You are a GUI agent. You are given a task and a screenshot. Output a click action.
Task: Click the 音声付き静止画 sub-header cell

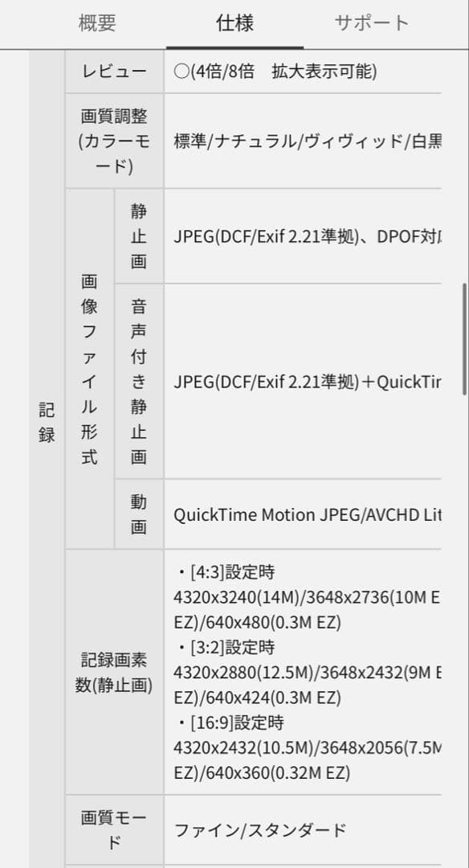click(139, 382)
